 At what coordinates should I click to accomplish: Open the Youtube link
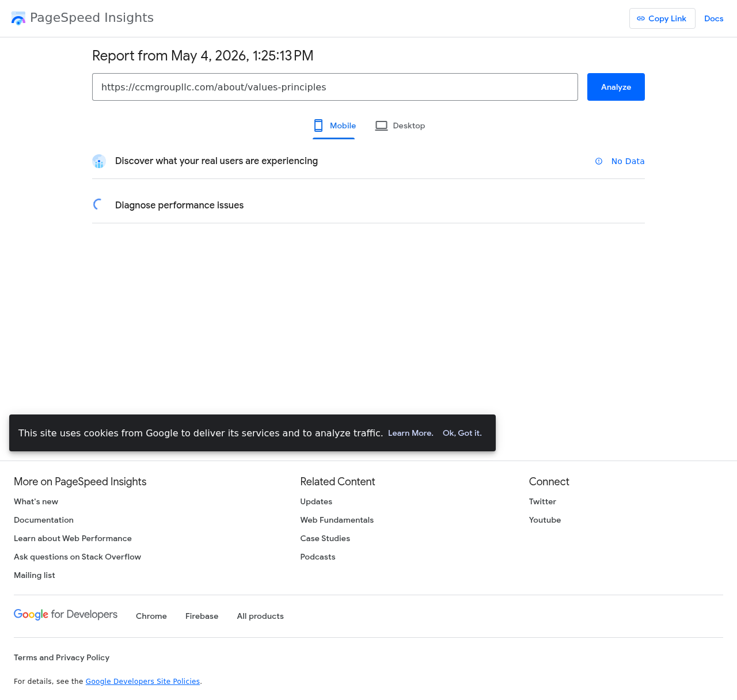coord(545,520)
